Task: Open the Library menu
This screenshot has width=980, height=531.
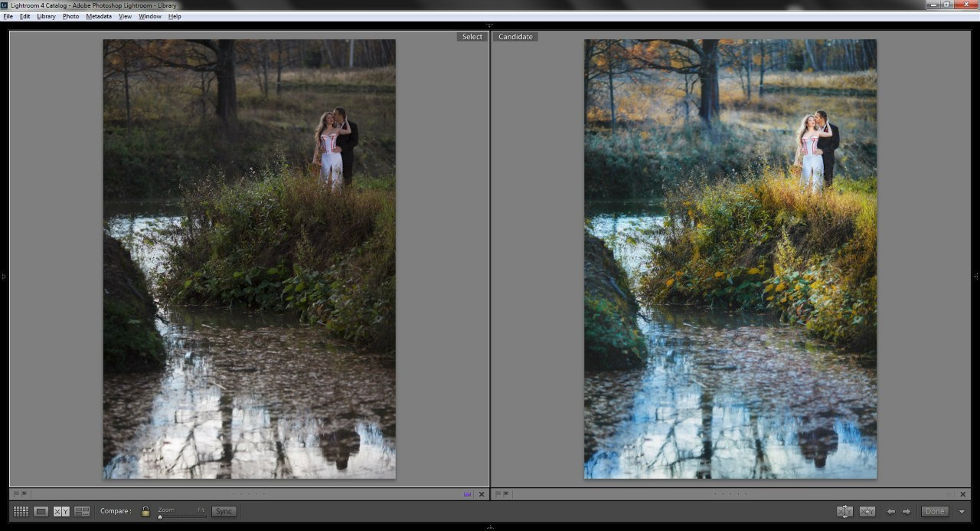Action: [46, 16]
